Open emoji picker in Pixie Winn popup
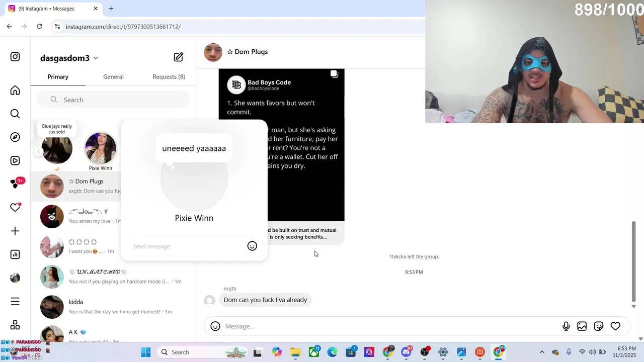This screenshot has width=644, height=362. pyautogui.click(x=252, y=246)
